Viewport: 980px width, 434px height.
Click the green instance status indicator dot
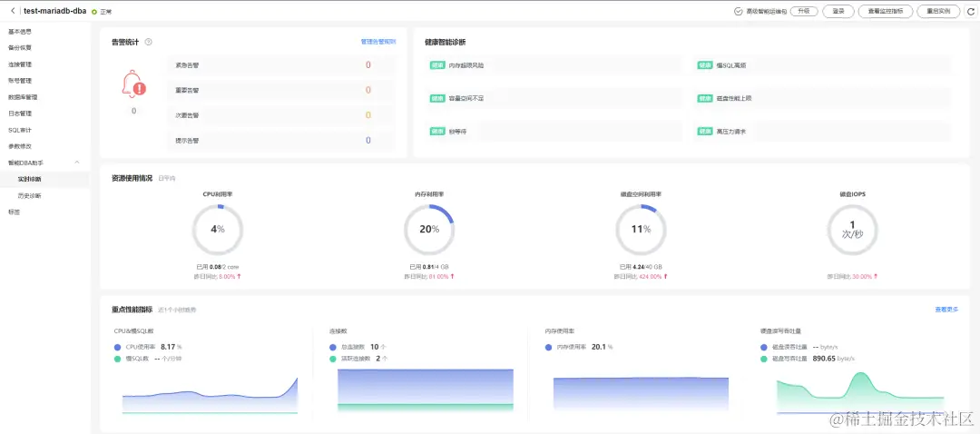click(x=94, y=12)
